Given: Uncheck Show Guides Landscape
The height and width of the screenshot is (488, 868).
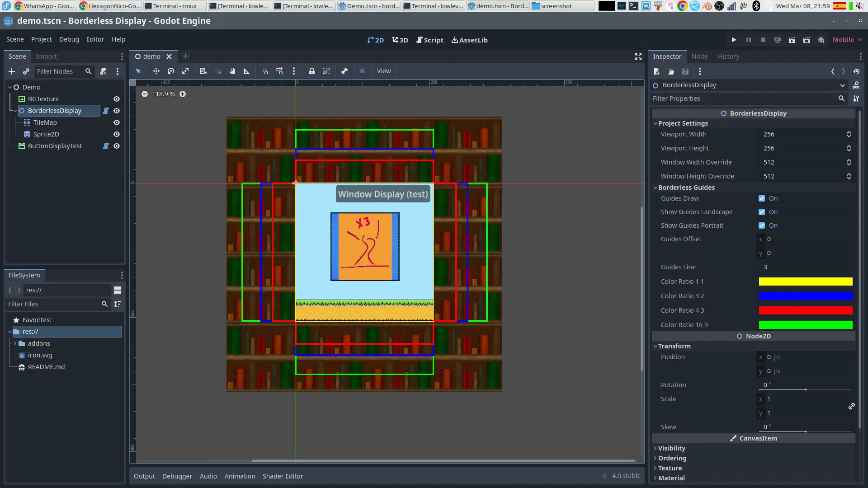Looking at the screenshot, I should tap(762, 212).
